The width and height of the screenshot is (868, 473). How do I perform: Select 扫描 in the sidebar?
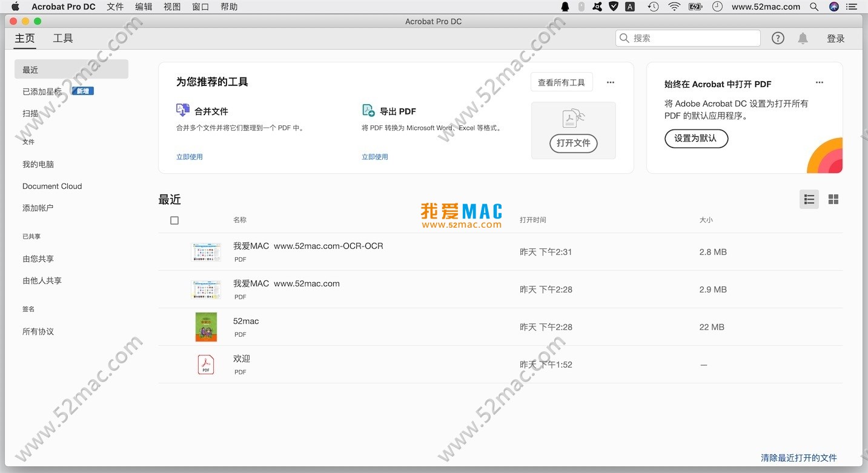pyautogui.click(x=30, y=113)
